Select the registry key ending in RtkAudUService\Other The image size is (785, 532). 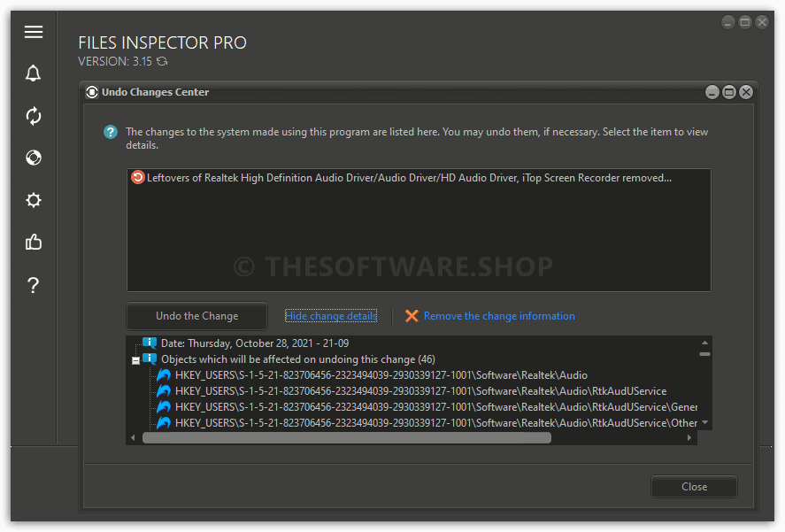tap(436, 423)
